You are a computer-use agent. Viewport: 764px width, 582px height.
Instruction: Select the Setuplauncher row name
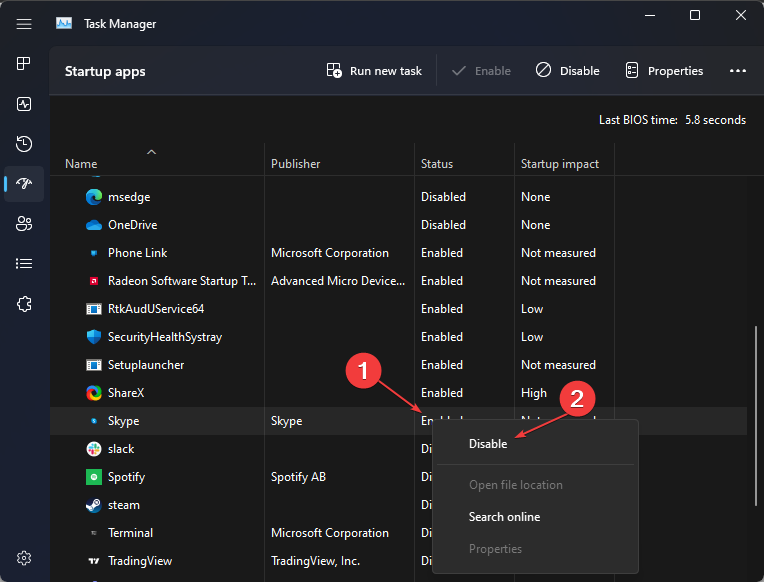[146, 365]
